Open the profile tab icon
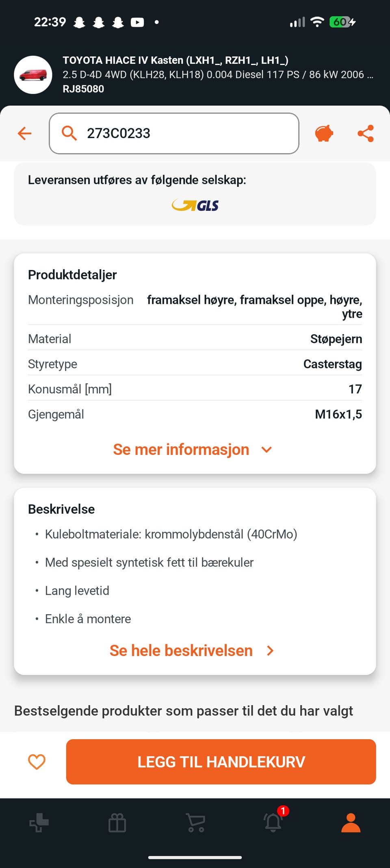390x868 pixels. (351, 823)
